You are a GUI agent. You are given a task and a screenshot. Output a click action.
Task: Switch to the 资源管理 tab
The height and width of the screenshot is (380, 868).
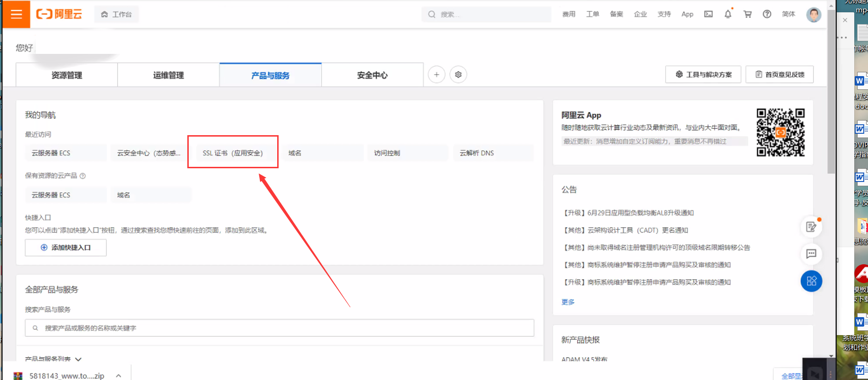[x=67, y=75]
